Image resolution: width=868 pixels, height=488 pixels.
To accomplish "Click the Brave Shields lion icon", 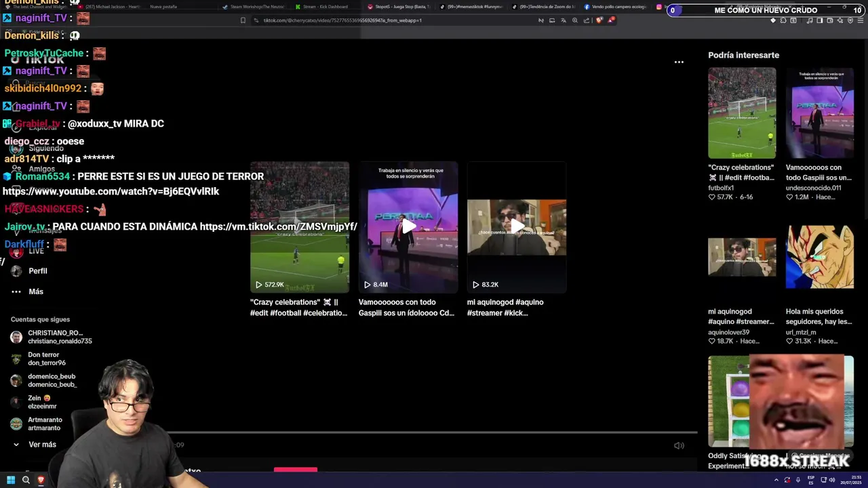I will pos(599,20).
